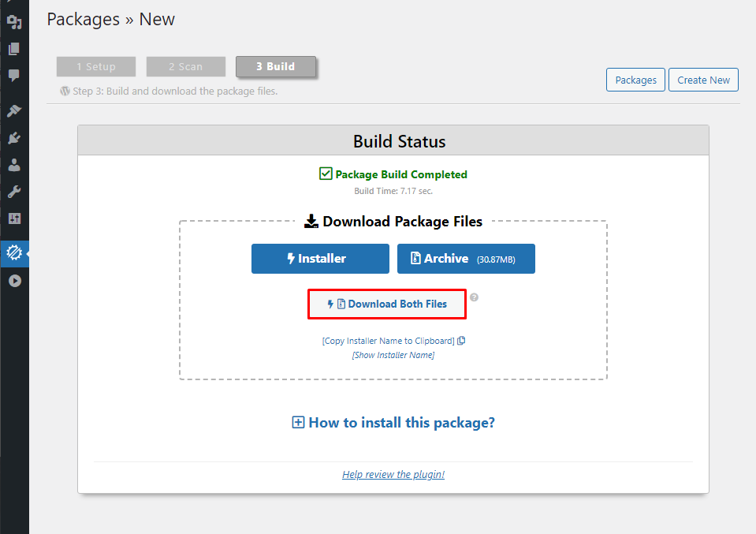Viewport: 756px width, 534px height.
Task: Open the Plugins plug icon
Action: point(14,138)
